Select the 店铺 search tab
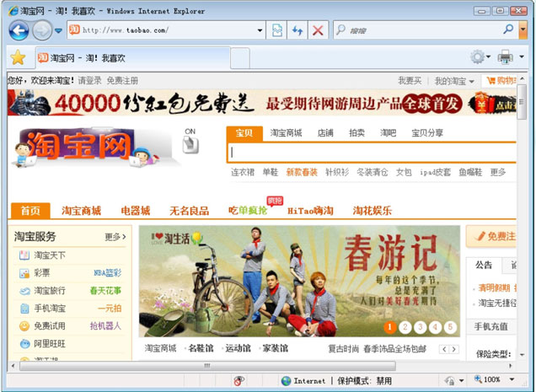This screenshot has width=536, height=392. point(325,132)
